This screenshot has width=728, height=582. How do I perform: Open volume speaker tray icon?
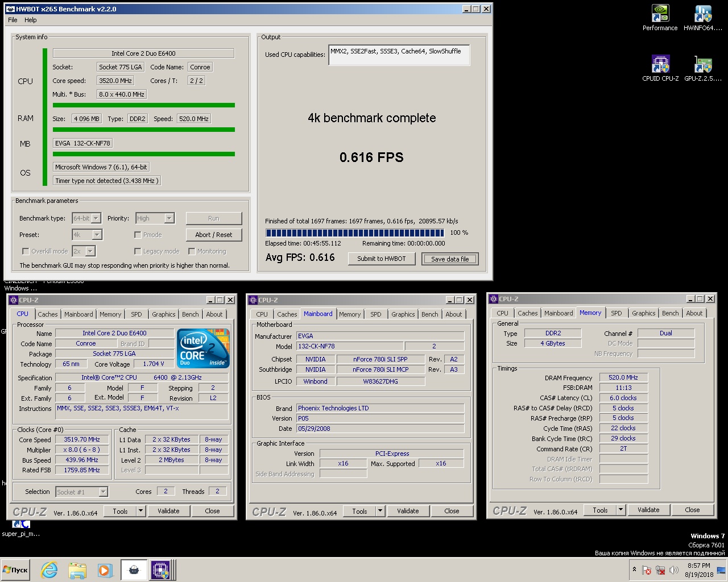674,570
